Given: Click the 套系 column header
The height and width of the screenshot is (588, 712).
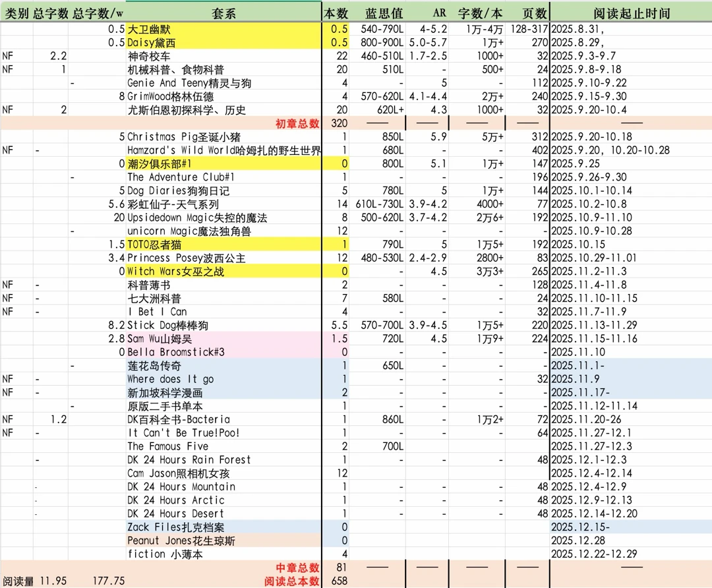Looking at the screenshot, I should click(224, 13).
